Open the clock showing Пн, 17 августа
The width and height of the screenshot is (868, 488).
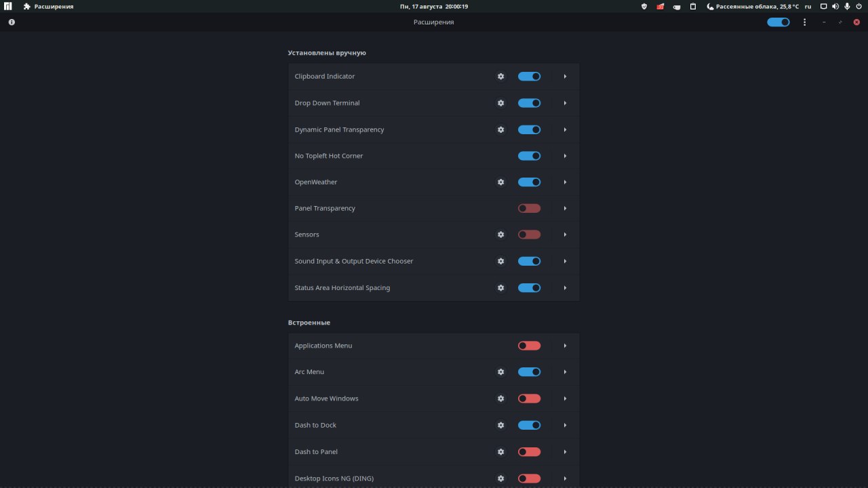[x=434, y=6]
